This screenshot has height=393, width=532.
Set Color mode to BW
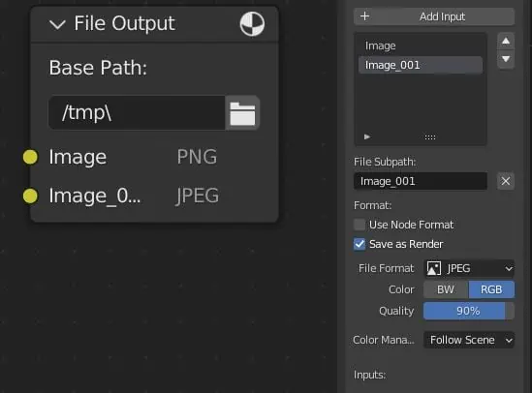[446, 289]
